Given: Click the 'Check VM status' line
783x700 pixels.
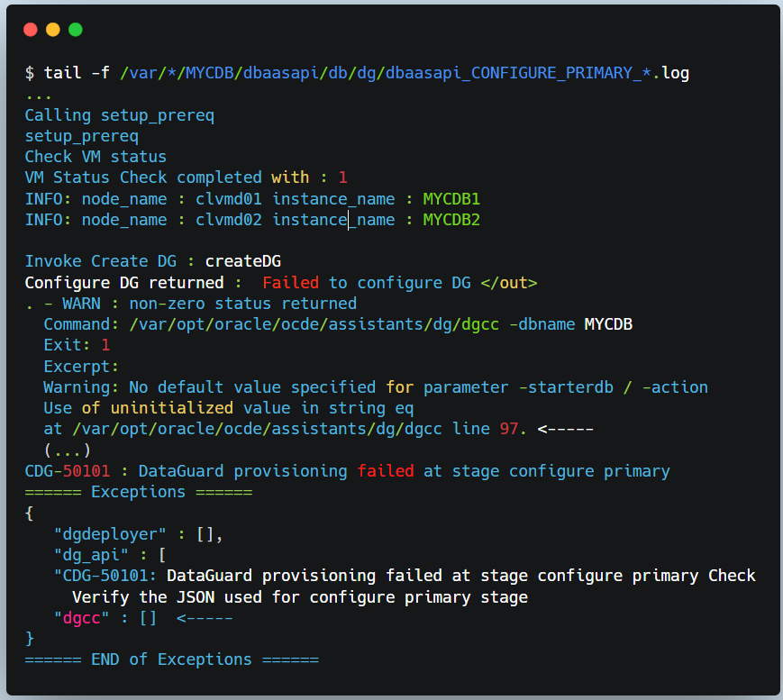Looking at the screenshot, I should pos(96,157).
